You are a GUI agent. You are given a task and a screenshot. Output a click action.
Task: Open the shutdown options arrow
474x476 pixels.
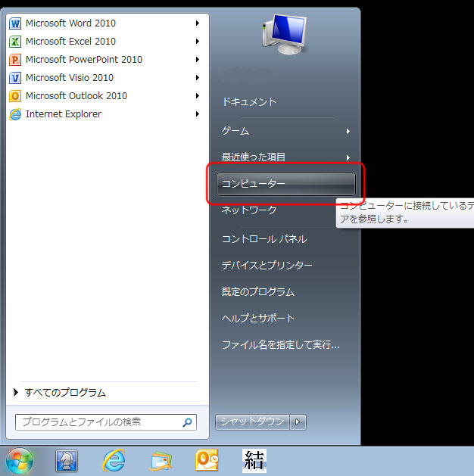(x=298, y=422)
